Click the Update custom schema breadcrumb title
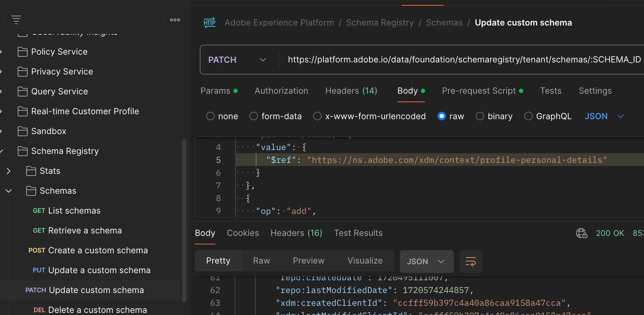This screenshot has width=644, height=315. [x=523, y=23]
